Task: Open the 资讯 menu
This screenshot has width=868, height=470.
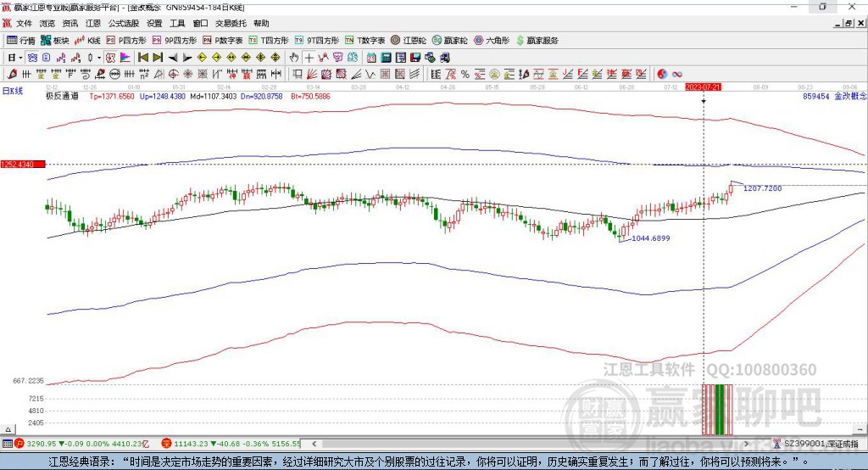Action: pyautogui.click(x=70, y=23)
